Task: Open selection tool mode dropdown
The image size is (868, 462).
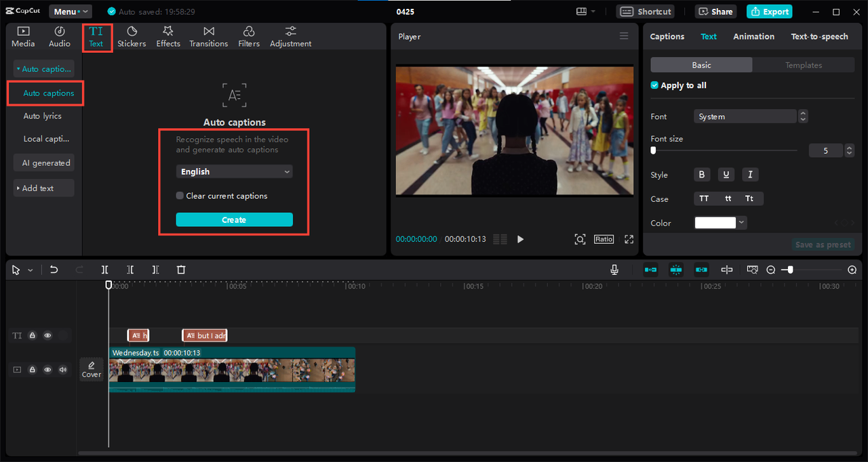Action: point(30,270)
